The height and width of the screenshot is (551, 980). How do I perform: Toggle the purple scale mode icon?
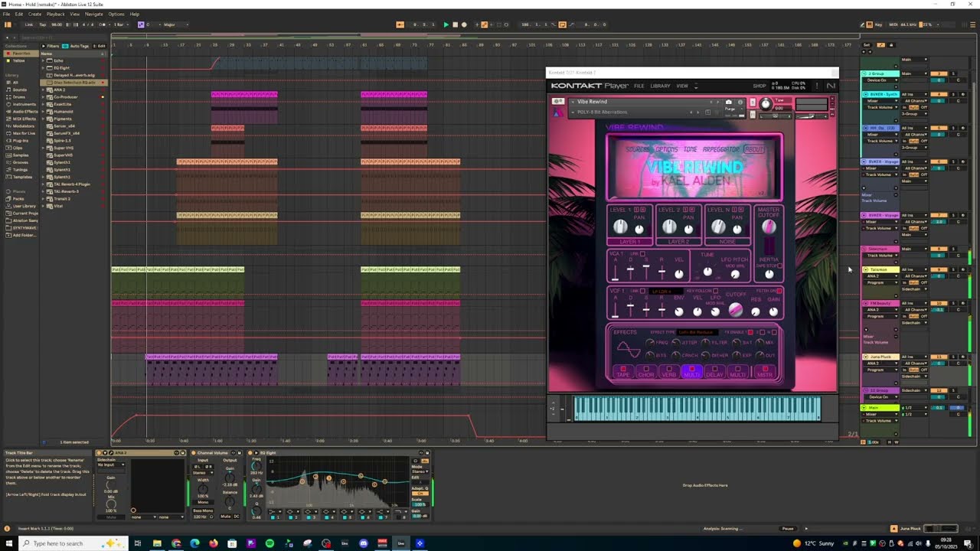[141, 24]
